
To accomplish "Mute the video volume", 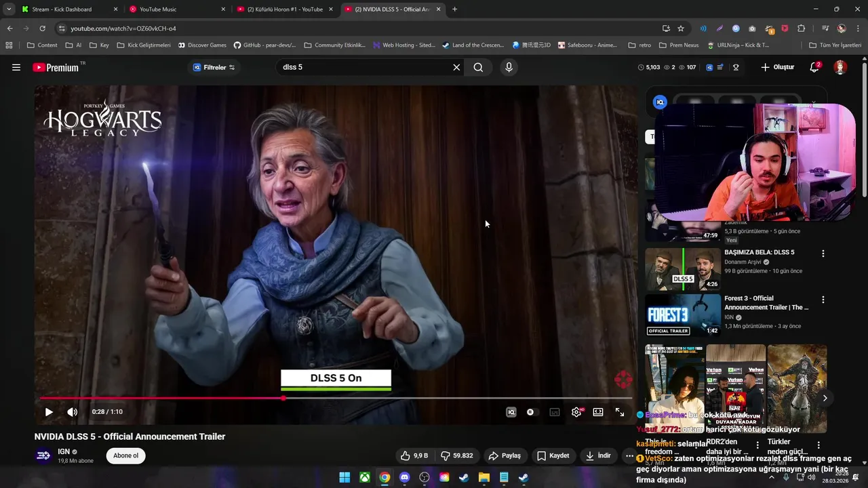I will pos(73,412).
